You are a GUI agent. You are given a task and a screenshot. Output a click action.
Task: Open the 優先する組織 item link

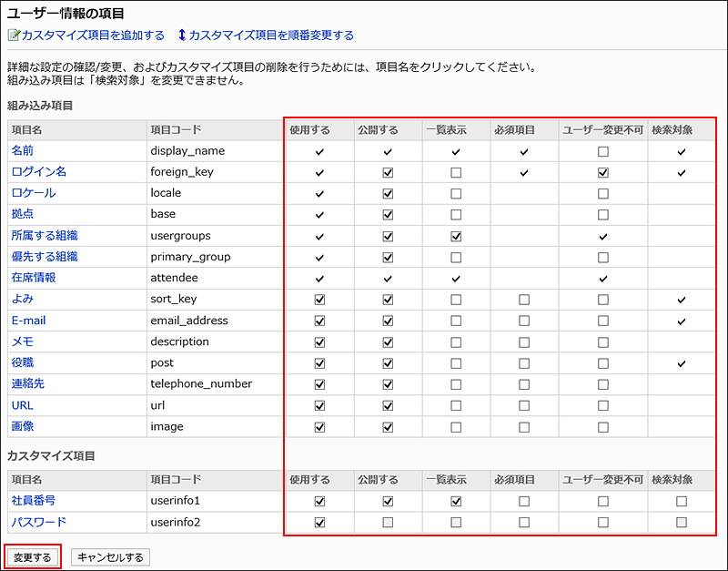[45, 257]
